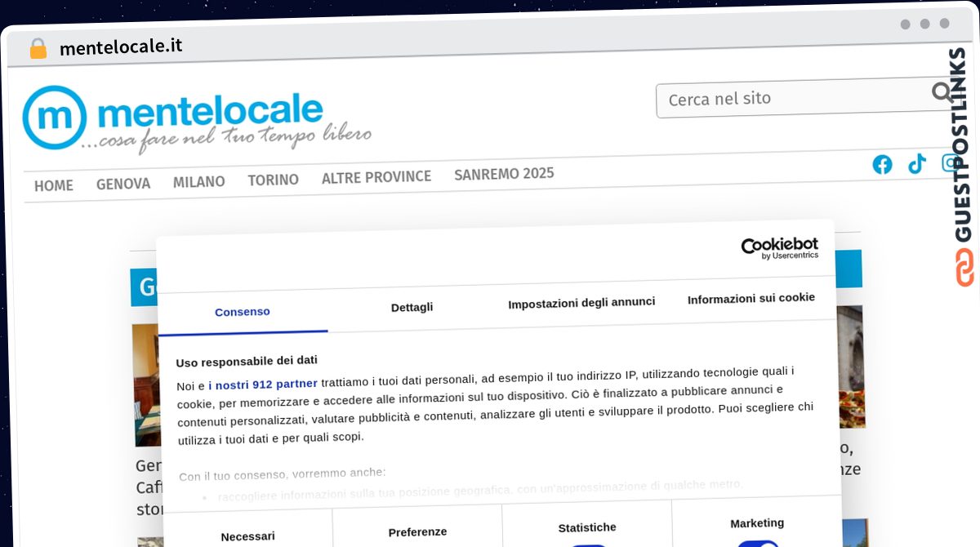Click the 'Uso responsabile dei dati' heading

tap(247, 361)
